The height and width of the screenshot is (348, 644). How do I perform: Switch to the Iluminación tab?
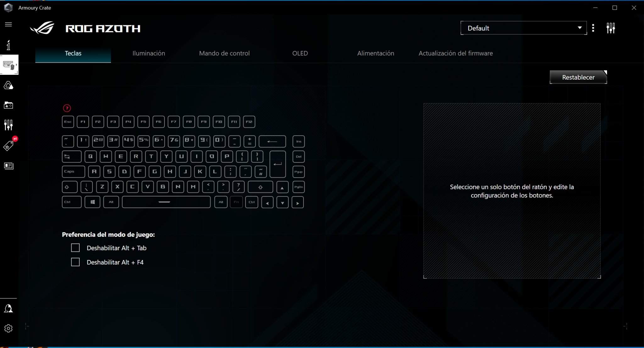point(149,53)
